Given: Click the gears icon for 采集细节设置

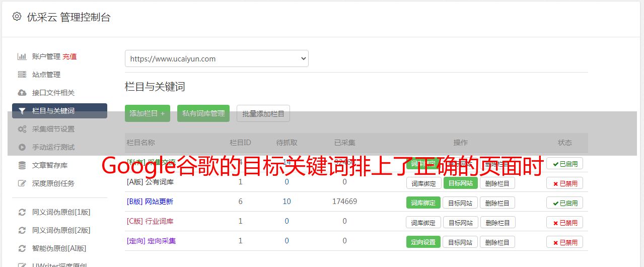Looking at the screenshot, I should tap(22, 129).
